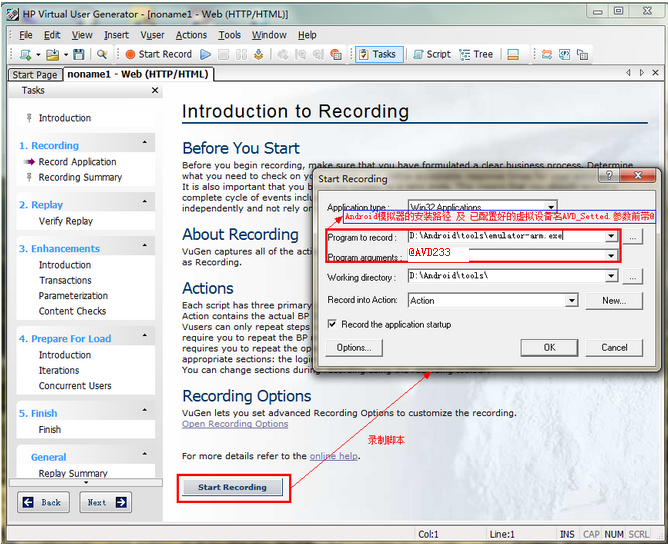Collapse the General section
668x544 pixels.
pyautogui.click(x=145, y=454)
